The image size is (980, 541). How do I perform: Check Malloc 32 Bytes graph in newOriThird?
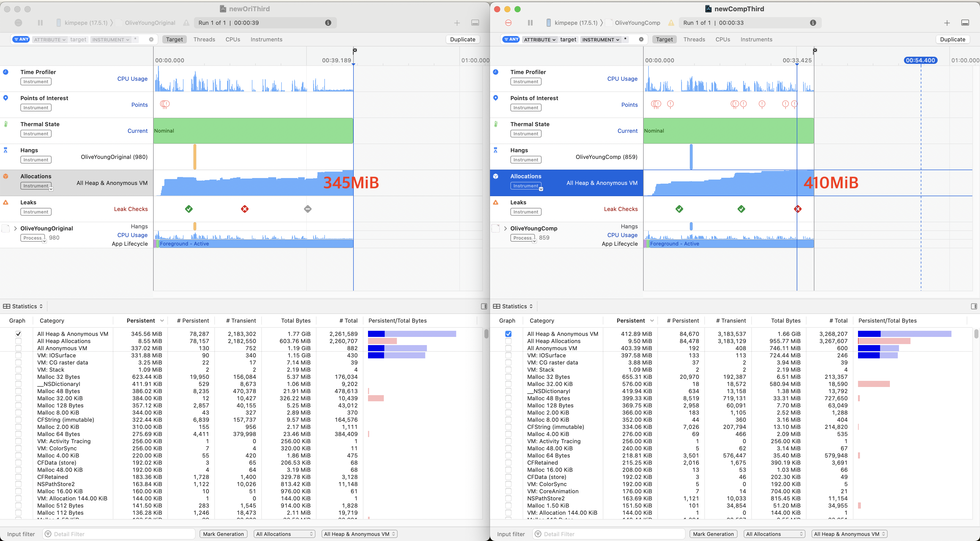pos(18,377)
